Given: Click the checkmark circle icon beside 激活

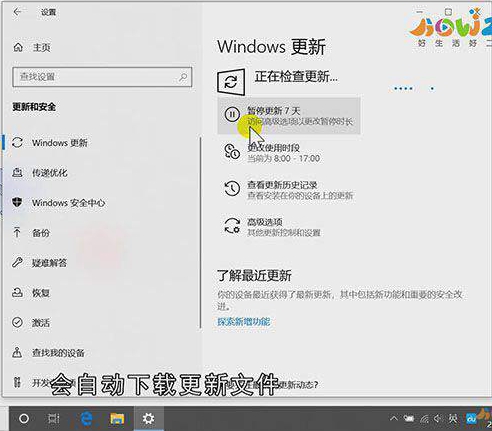Looking at the screenshot, I should 17,322.
